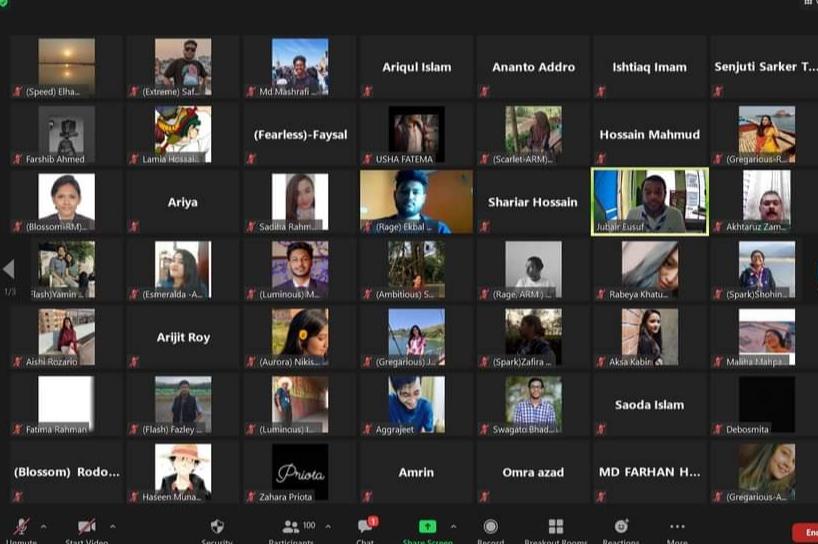Open the More options menu
Screen dimensions: 818x544
click(677, 527)
